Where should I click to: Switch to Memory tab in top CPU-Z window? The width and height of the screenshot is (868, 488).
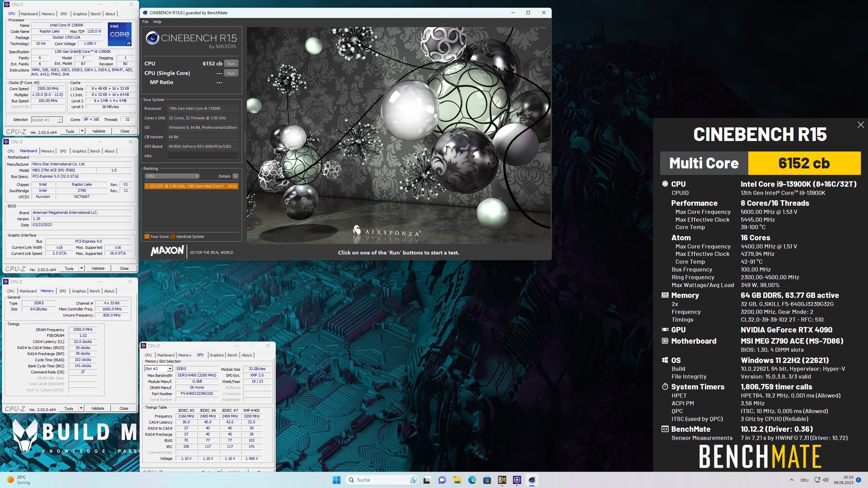48,14
